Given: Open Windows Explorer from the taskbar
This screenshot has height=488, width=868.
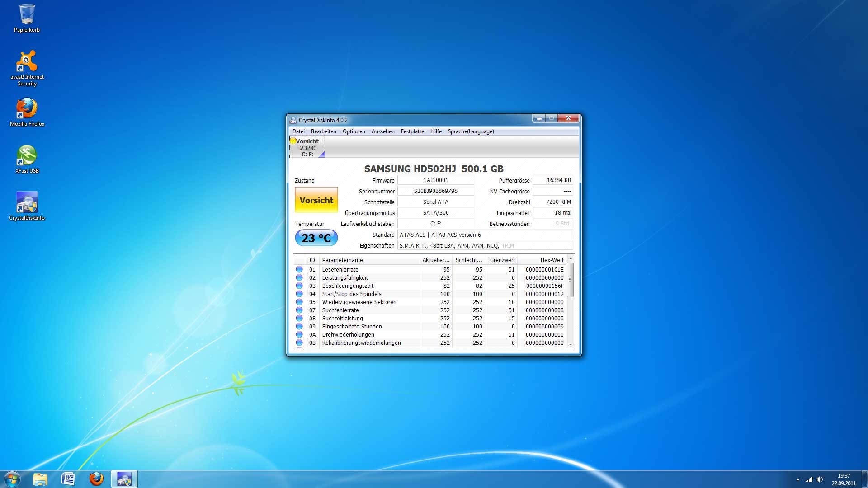Looking at the screenshot, I should coord(40,479).
